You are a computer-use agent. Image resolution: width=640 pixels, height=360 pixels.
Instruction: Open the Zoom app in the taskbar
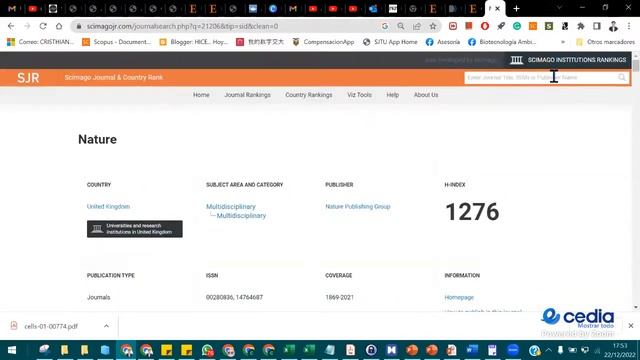(x=513, y=350)
